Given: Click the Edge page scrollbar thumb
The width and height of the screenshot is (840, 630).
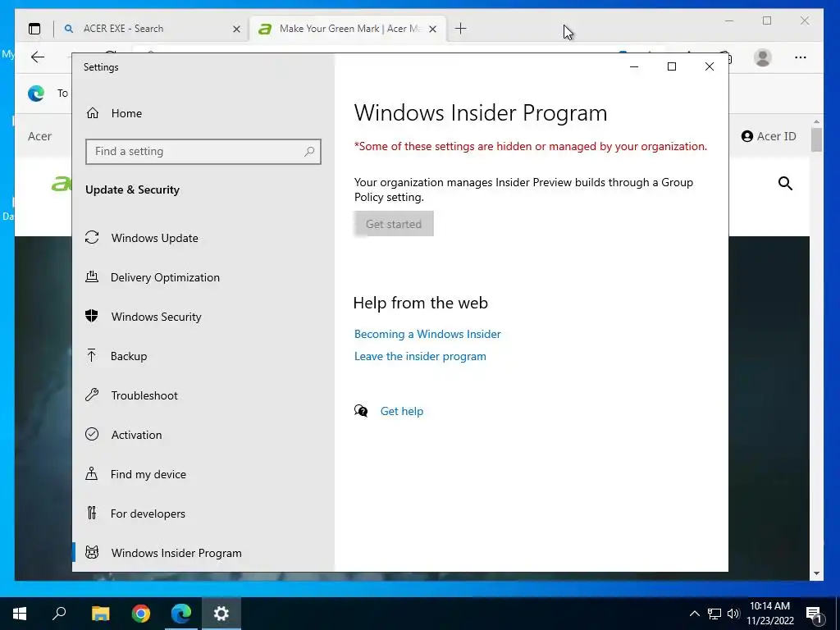Looking at the screenshot, I should [x=816, y=139].
